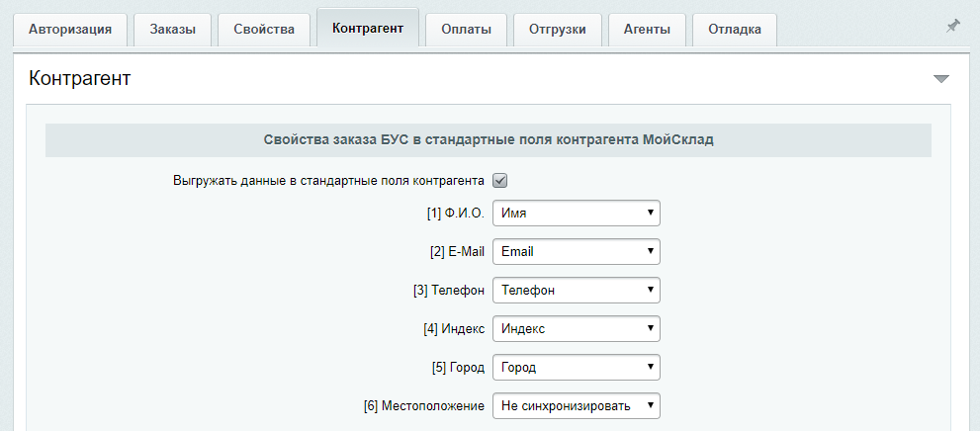This screenshot has height=431, width=980.
Task: Switch to the Агенты tab
Action: click(x=647, y=30)
